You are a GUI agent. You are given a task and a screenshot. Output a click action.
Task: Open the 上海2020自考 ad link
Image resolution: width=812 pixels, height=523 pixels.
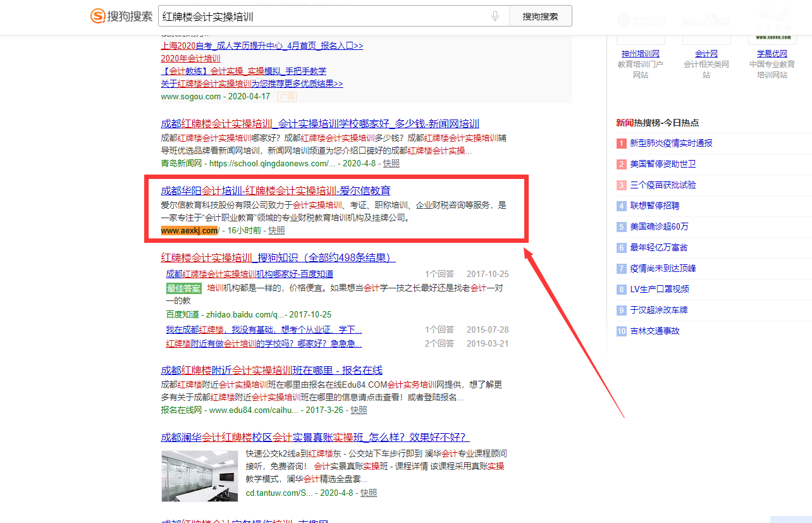(262, 46)
